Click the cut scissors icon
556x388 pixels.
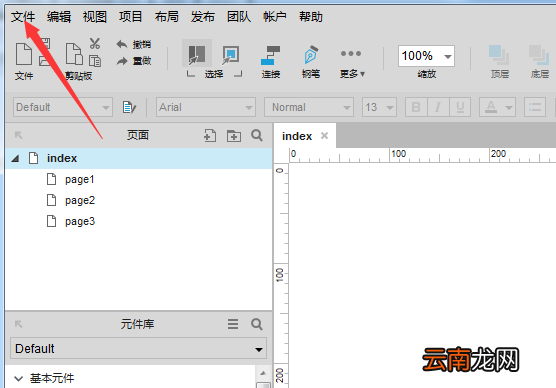(95, 43)
